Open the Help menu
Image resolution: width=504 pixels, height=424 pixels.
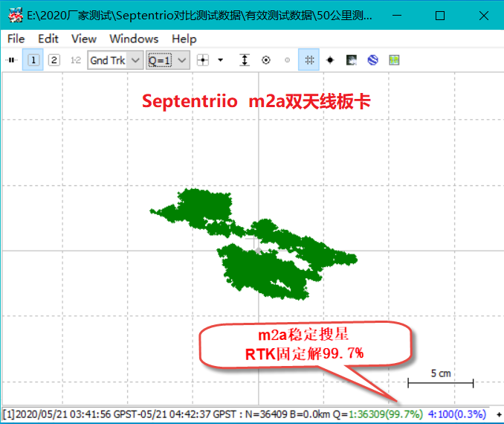(184, 39)
